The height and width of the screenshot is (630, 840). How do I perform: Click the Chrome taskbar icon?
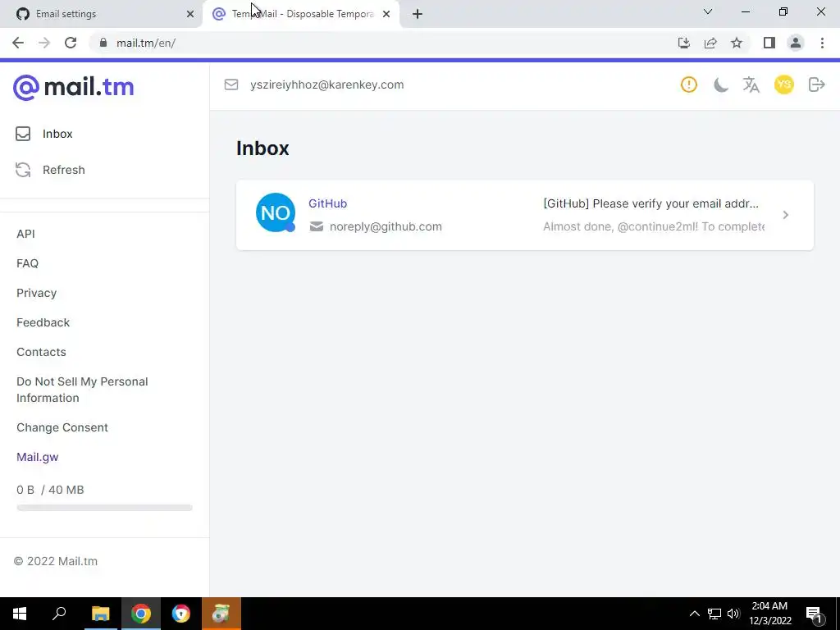141,614
